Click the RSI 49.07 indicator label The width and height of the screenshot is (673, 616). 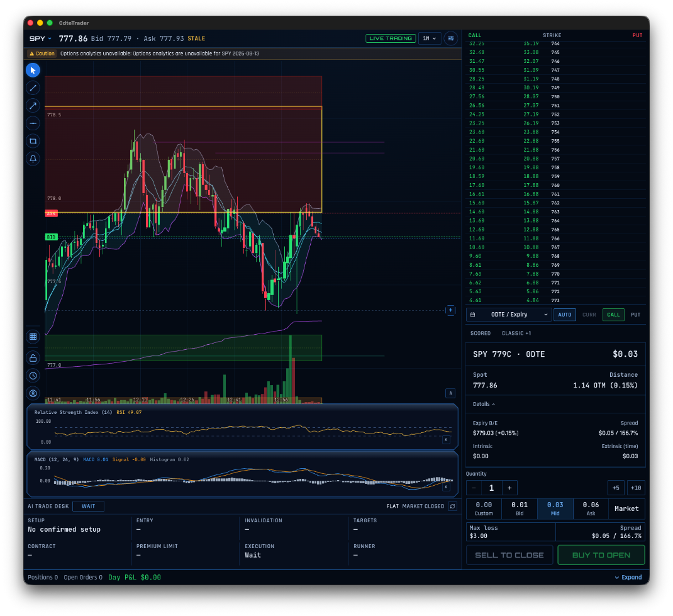click(129, 413)
